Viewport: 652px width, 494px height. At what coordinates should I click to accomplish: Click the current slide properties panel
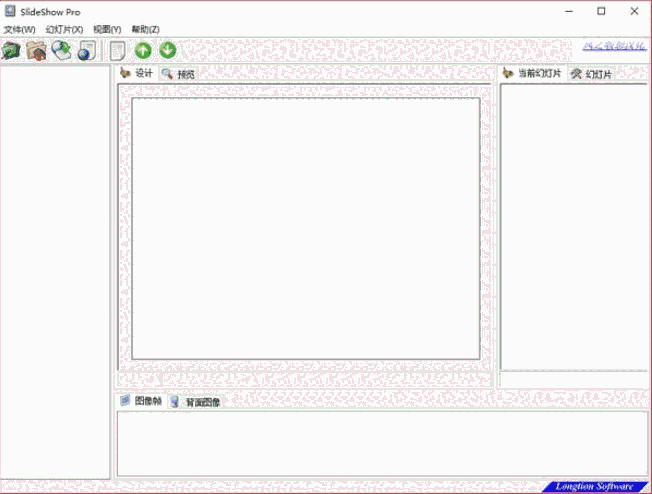(574, 227)
